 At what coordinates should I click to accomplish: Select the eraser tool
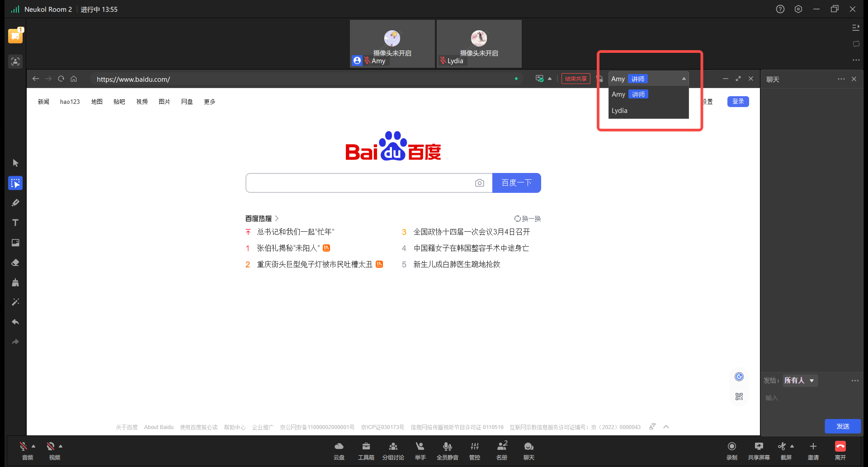click(x=15, y=262)
